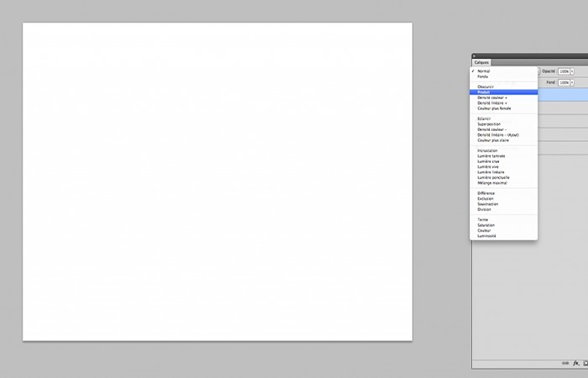Select the highlighted layer row
The image size is (588, 378).
click(563, 94)
